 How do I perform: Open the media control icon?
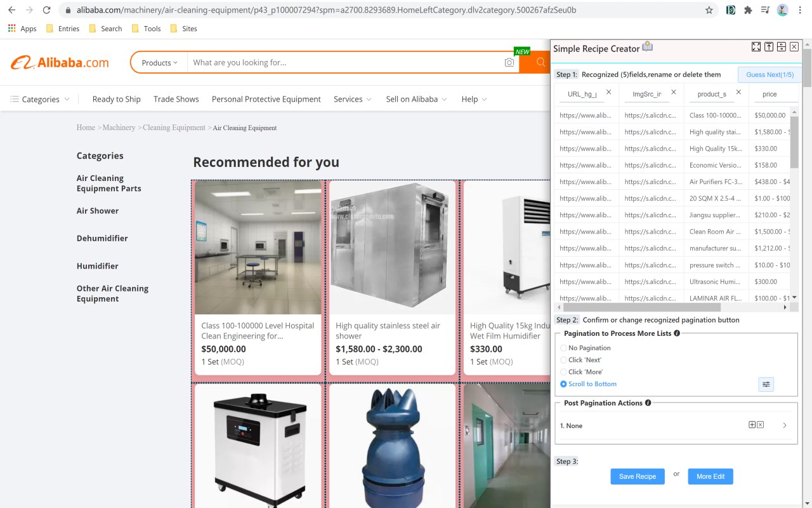(765, 10)
